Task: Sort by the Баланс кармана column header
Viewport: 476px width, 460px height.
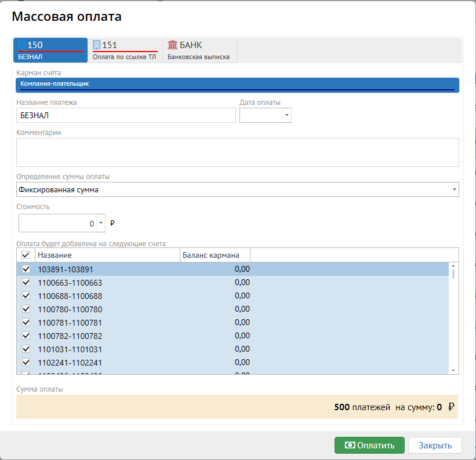Action: pyautogui.click(x=215, y=255)
